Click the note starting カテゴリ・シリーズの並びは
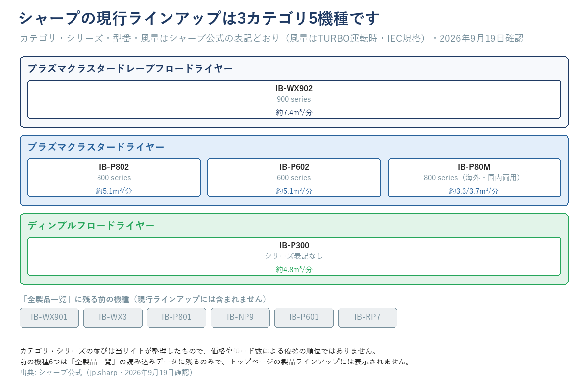588x388 pixels. pyautogui.click(x=198, y=351)
